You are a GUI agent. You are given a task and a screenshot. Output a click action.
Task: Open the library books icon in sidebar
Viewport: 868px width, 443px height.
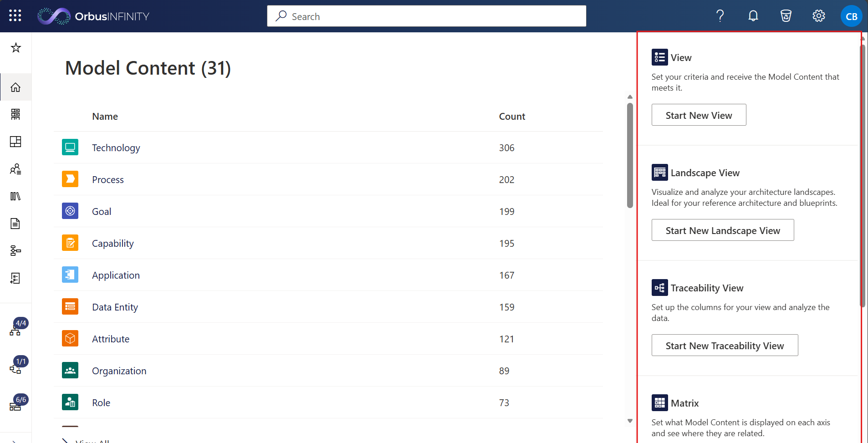coord(15,196)
